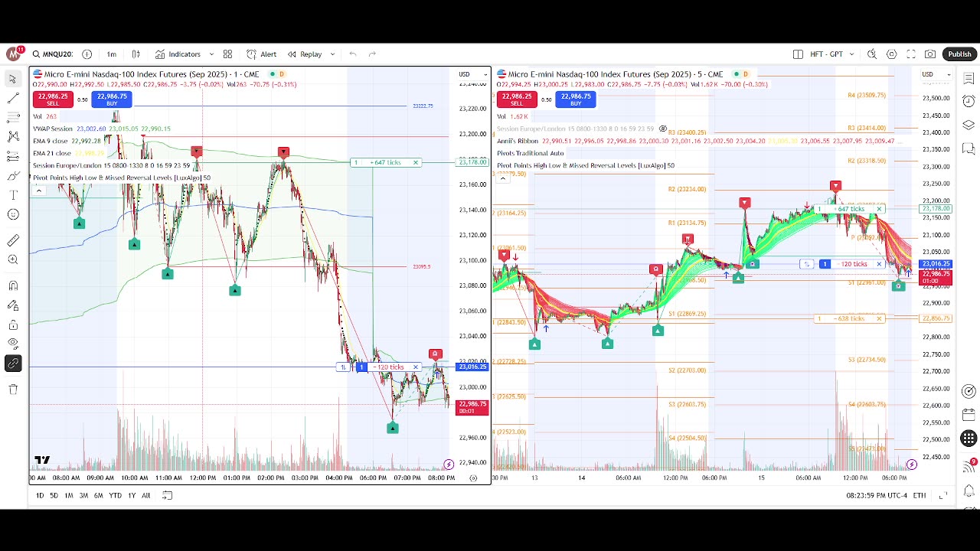Toggle lock all drawings
This screenshot has width=980, height=551.
pyautogui.click(x=13, y=324)
